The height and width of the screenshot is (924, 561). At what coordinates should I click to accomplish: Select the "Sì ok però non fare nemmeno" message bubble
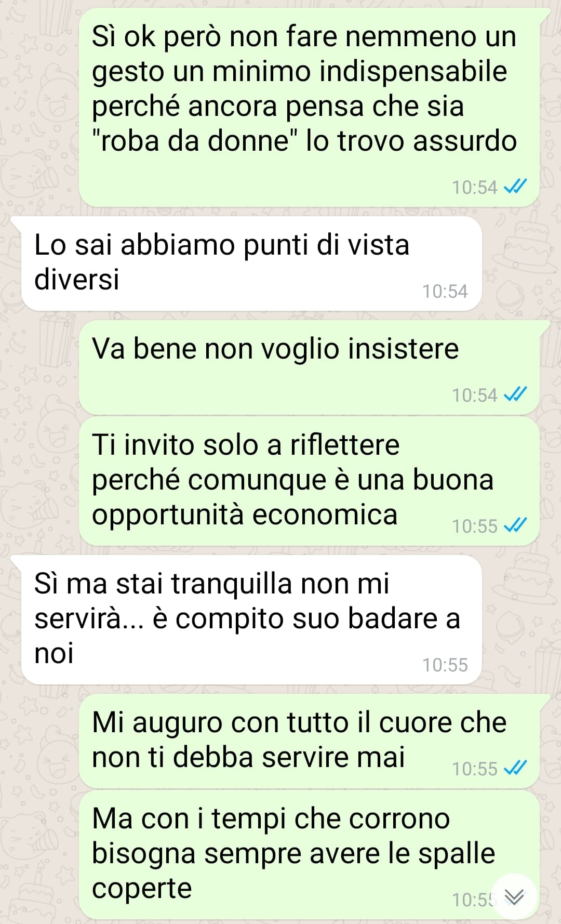point(309,108)
